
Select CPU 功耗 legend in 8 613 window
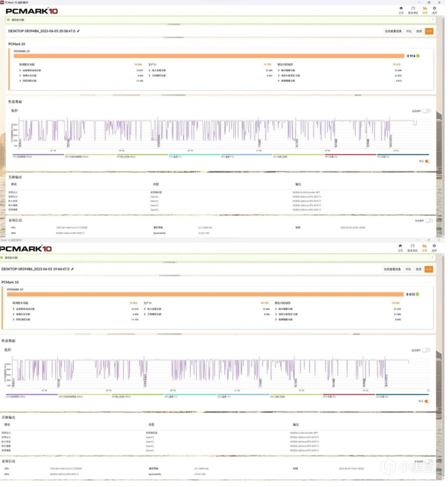coord(296,396)
